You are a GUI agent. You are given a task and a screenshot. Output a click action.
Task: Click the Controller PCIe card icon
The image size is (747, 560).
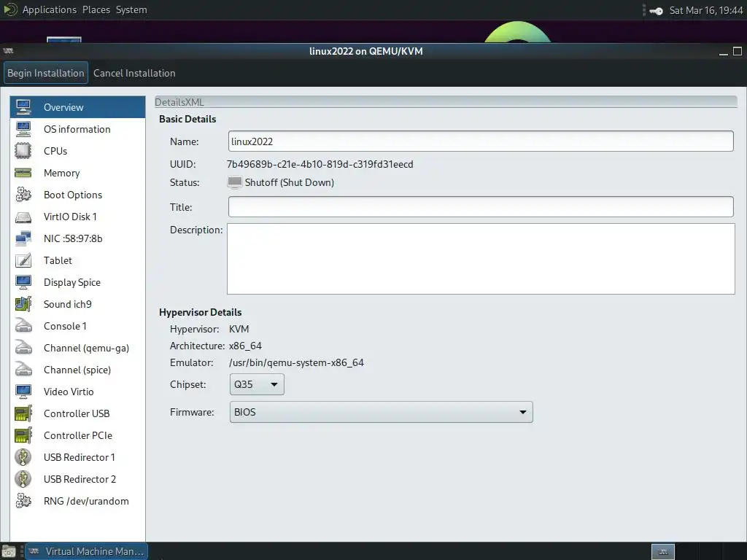23,436
